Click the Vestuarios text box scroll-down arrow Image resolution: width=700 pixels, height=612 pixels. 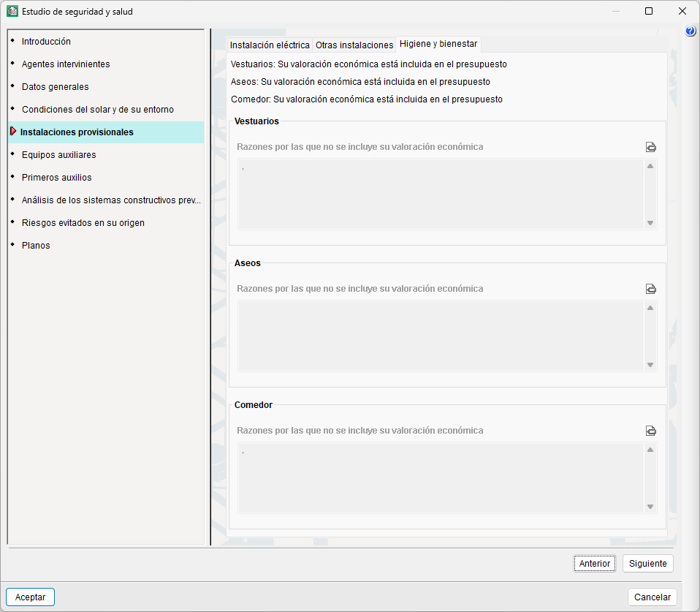coord(650,223)
